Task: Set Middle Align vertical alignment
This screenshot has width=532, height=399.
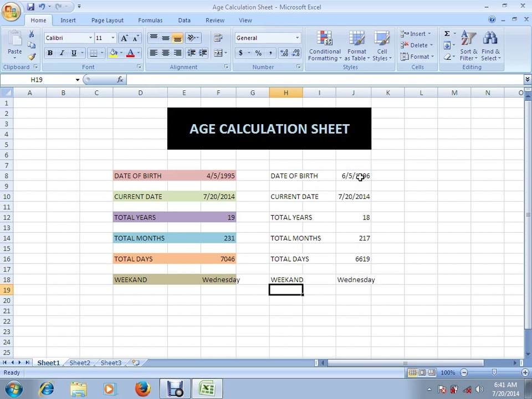Action: [166, 38]
